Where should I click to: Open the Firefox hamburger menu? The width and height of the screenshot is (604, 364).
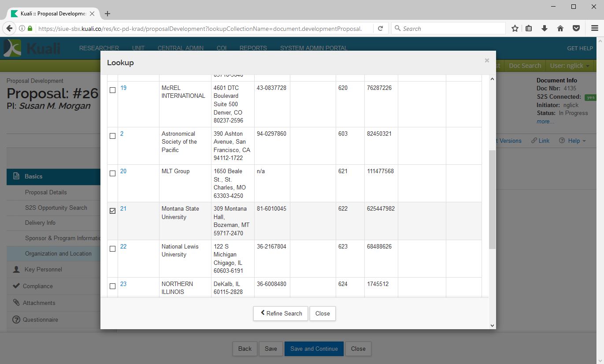[x=594, y=29]
